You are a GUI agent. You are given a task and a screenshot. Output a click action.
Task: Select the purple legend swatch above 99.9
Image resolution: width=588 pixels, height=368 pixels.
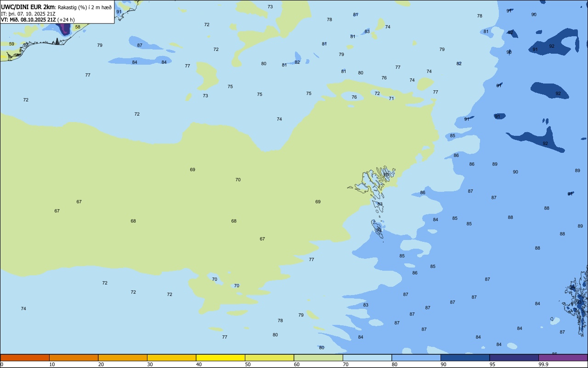563,357
